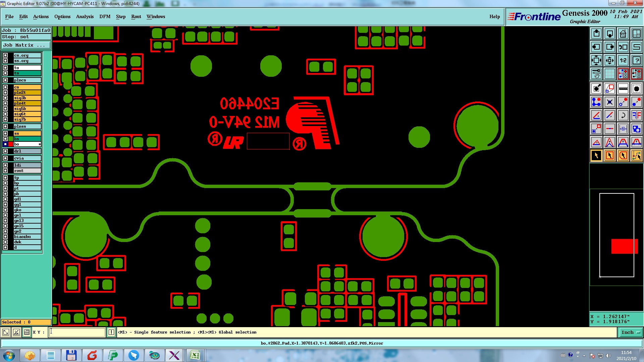Click the red bo layer color swatch
The height and width of the screenshot is (362, 644).
[11, 144]
